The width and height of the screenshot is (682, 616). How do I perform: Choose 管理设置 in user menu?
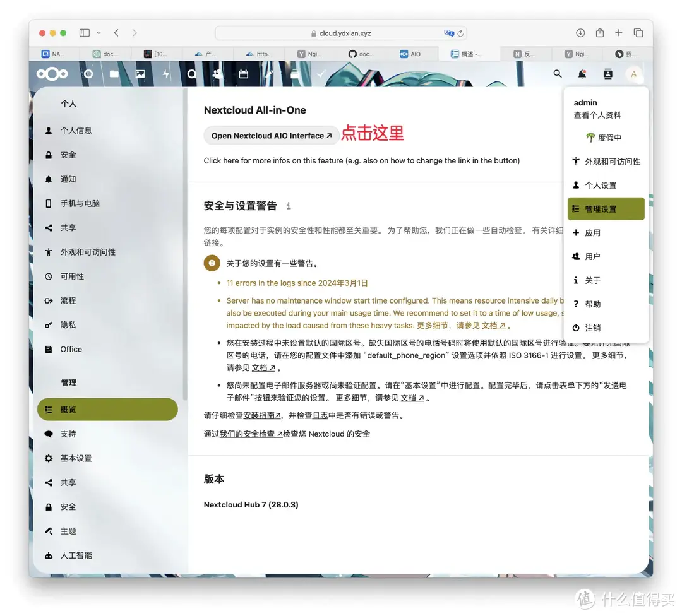point(606,209)
